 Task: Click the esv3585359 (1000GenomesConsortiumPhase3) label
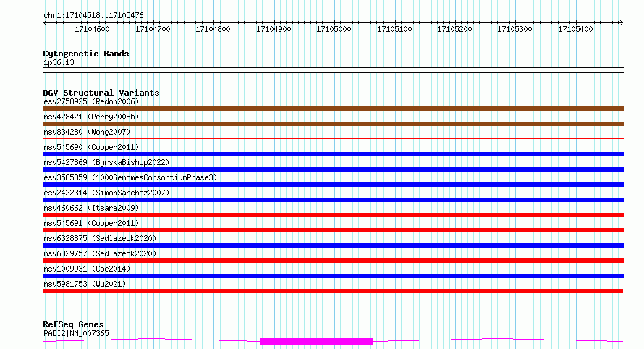pos(130,177)
